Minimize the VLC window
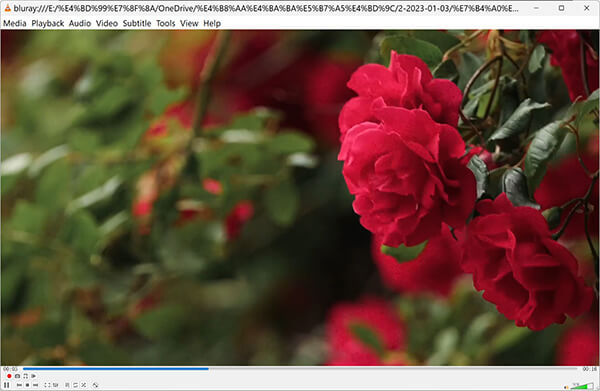 [536, 8]
